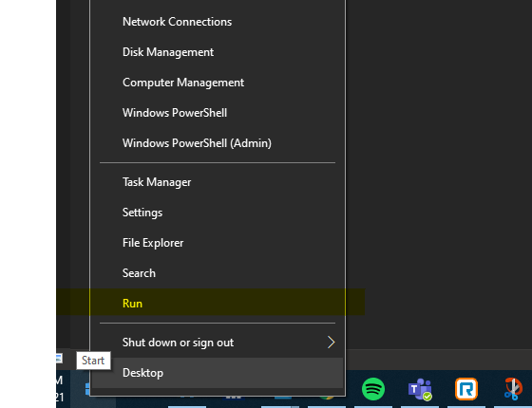Launch the RingCentral taskbar icon

(x=466, y=389)
